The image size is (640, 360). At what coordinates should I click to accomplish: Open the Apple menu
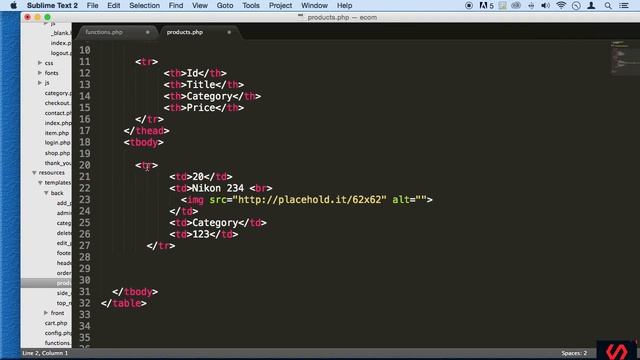point(13,6)
